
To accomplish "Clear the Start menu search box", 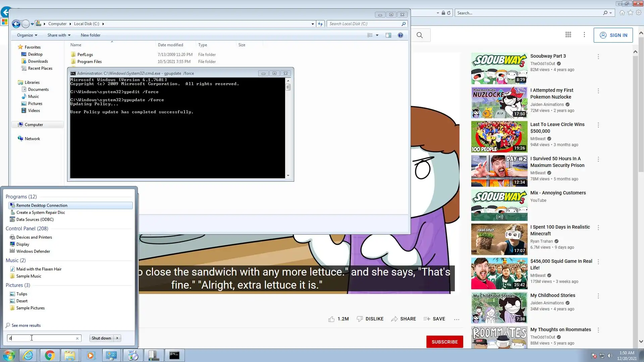I will 77,339.
